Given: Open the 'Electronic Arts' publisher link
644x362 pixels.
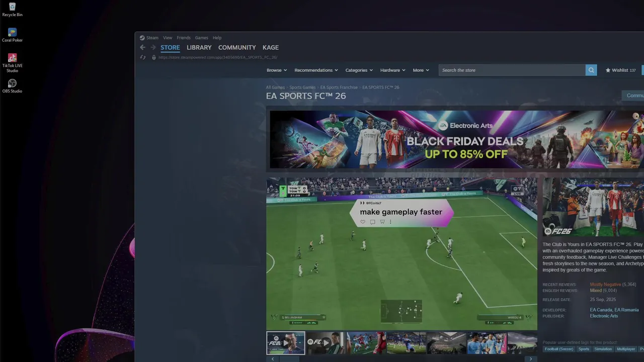Looking at the screenshot, I should coord(604,316).
